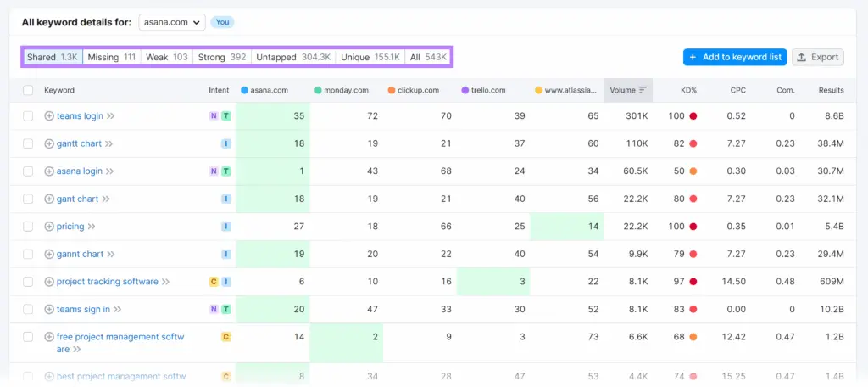This screenshot has height=387, width=868.
Task: Click the plus icon beside 'project tracking software'
Action: coord(49,282)
